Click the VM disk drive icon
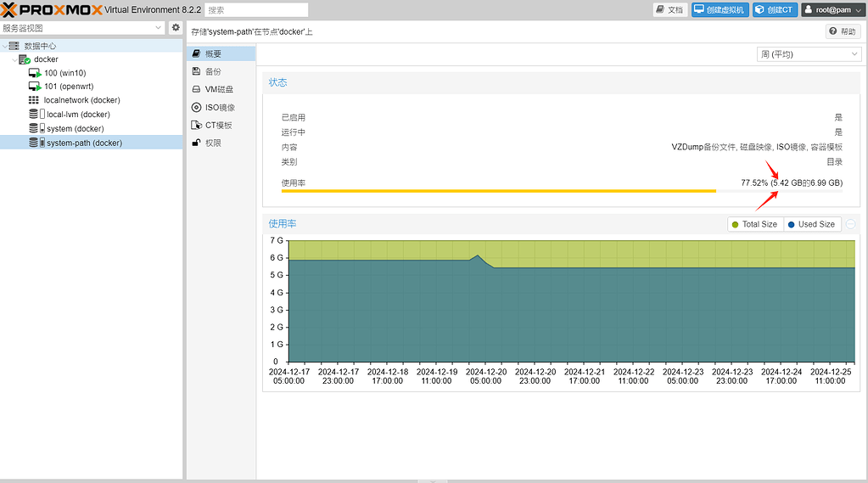Screen dimensions: 868x483 [x=196, y=89]
